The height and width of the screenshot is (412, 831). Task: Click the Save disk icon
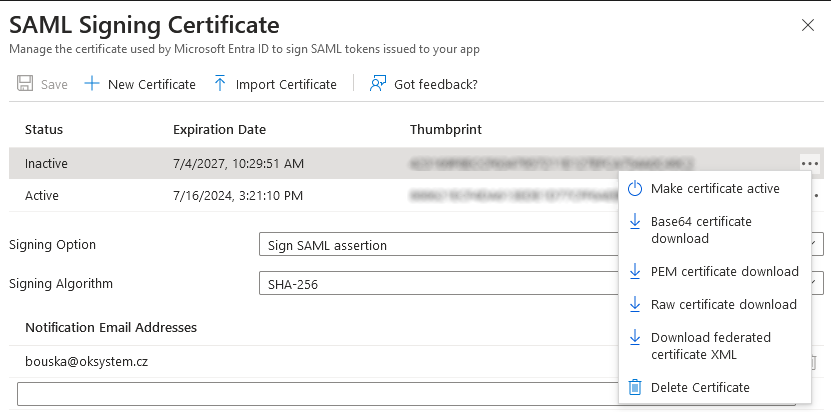(25, 84)
